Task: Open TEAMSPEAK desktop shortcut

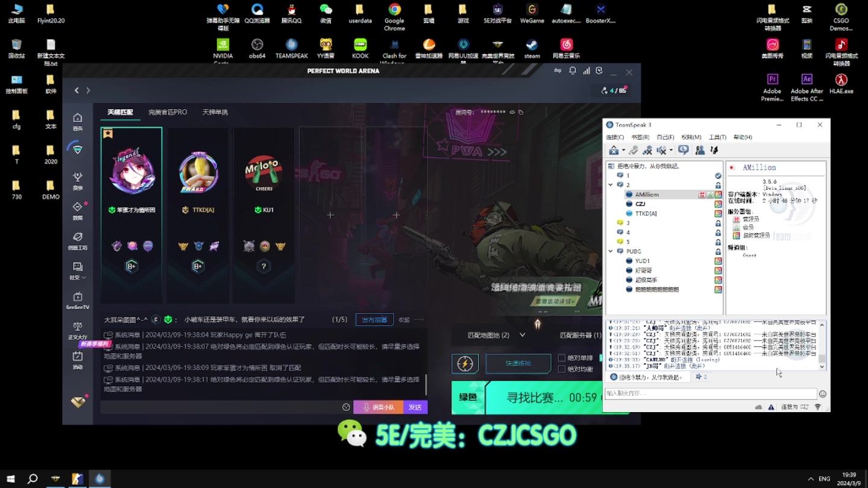Action: click(x=292, y=49)
